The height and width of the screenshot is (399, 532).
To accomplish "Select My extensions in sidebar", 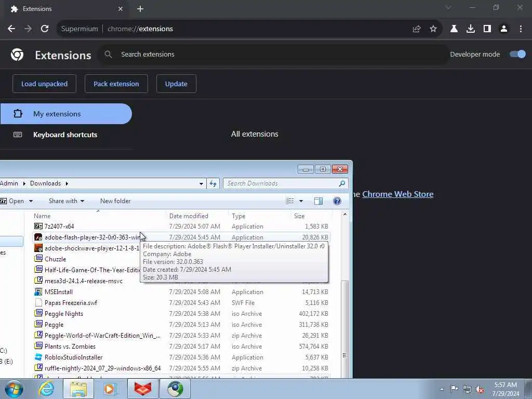I will (66, 114).
